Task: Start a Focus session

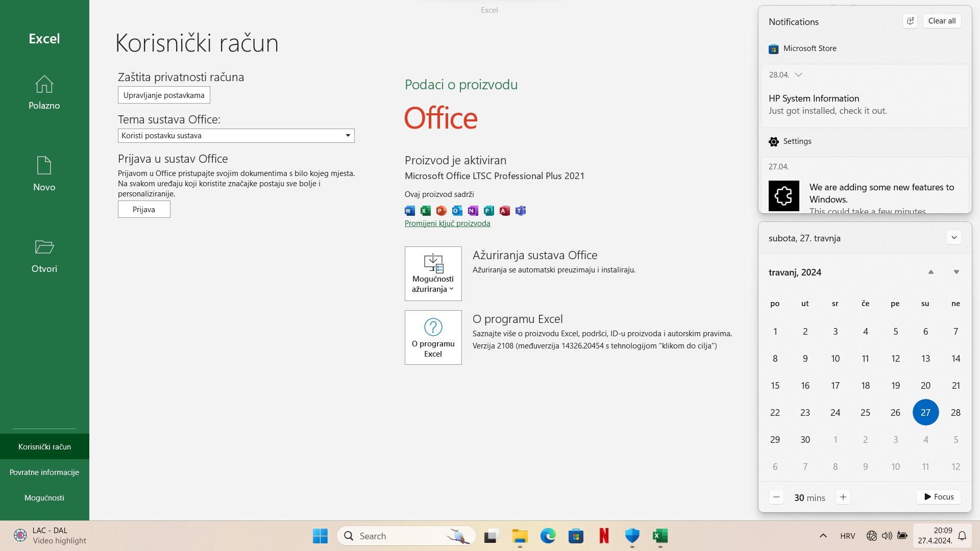Action: coord(939,497)
